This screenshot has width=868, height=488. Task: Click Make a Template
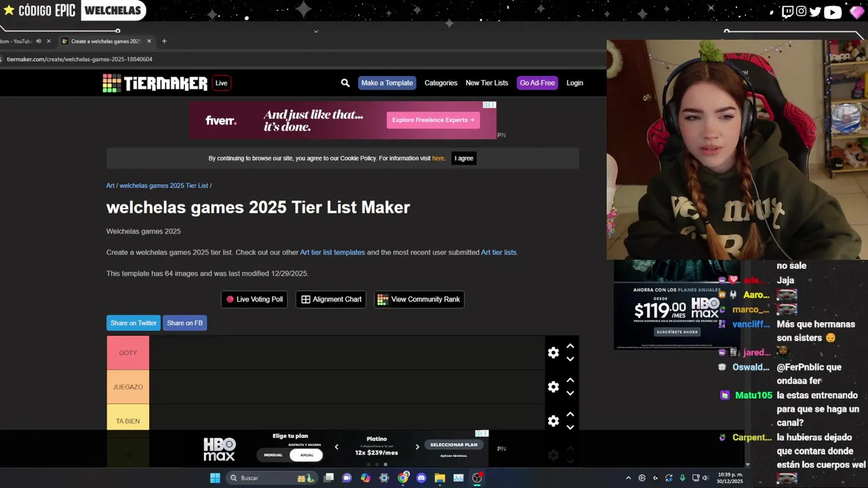pyautogui.click(x=387, y=83)
